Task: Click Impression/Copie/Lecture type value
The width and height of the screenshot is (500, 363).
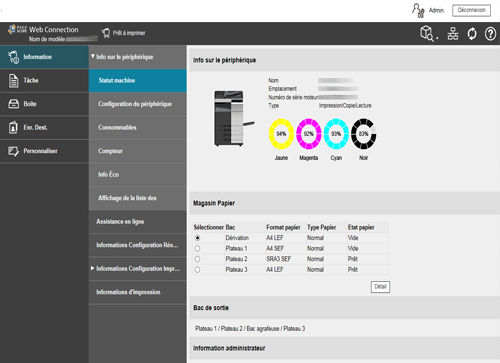Action: click(345, 106)
